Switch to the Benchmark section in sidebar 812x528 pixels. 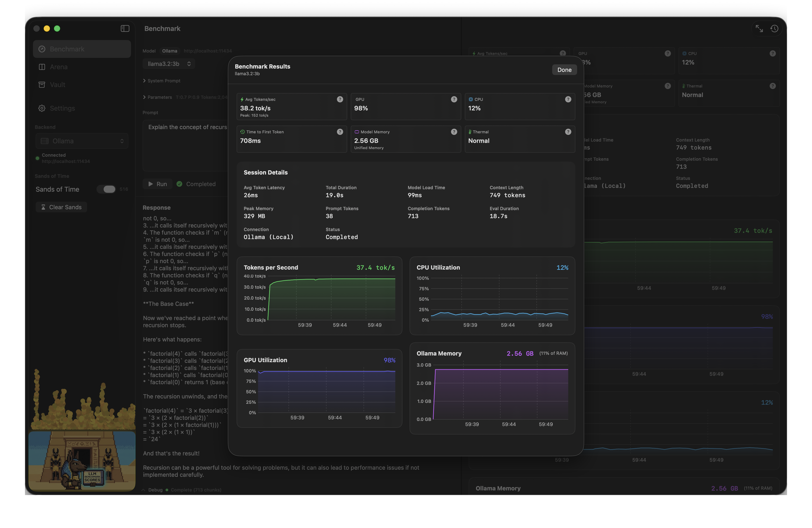pyautogui.click(x=67, y=49)
